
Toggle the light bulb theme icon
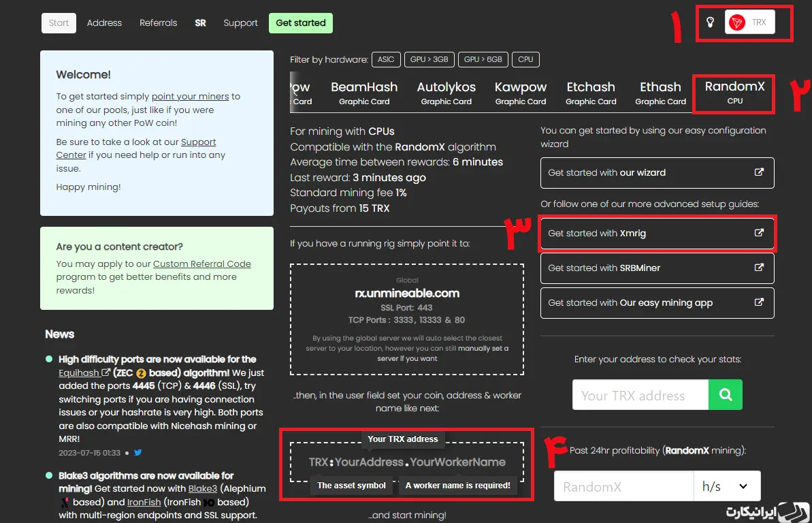coord(711,22)
